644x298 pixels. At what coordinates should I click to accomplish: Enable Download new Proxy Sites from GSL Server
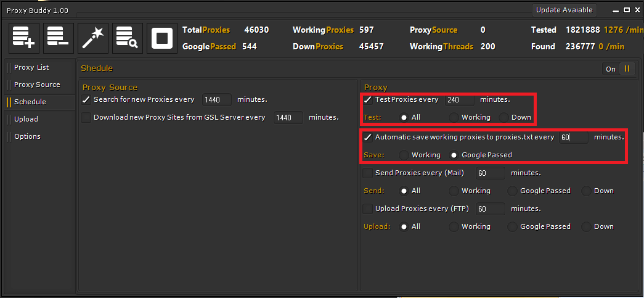point(86,118)
